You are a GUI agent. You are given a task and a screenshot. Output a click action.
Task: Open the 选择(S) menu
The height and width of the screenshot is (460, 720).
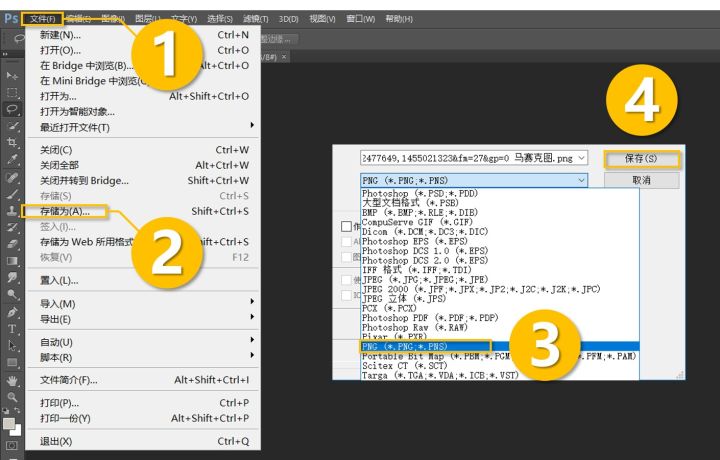(219, 19)
